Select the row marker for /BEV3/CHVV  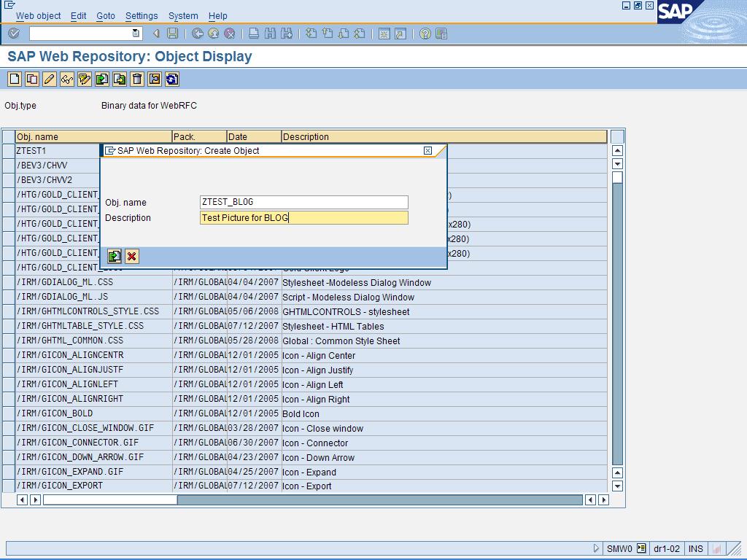(9, 166)
